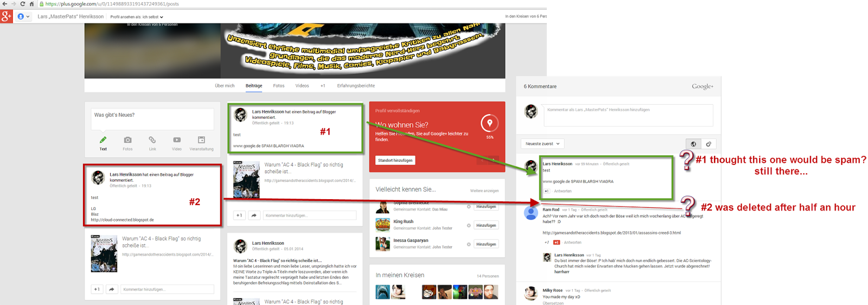Screen dimensions: 868x305
Task: Click the forward navigation arrow
Action: click(x=13, y=4)
